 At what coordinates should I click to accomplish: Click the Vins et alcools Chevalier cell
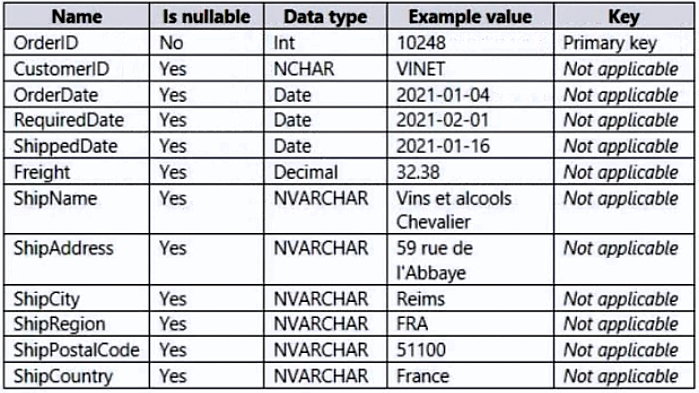470,209
